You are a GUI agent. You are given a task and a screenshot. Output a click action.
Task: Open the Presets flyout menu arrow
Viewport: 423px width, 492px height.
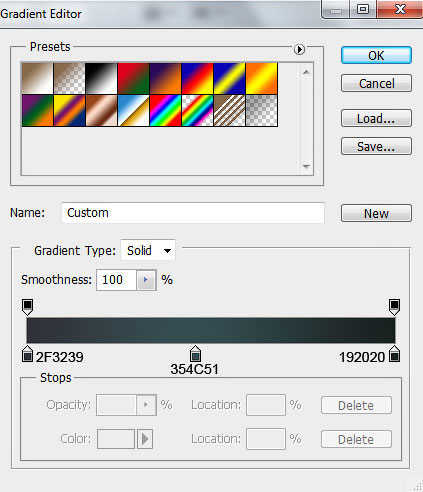click(299, 49)
